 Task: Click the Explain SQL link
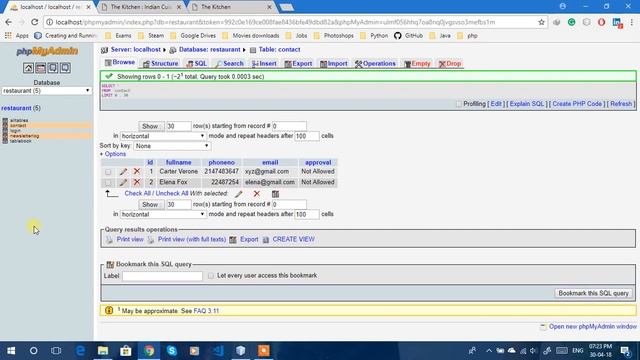pos(527,104)
